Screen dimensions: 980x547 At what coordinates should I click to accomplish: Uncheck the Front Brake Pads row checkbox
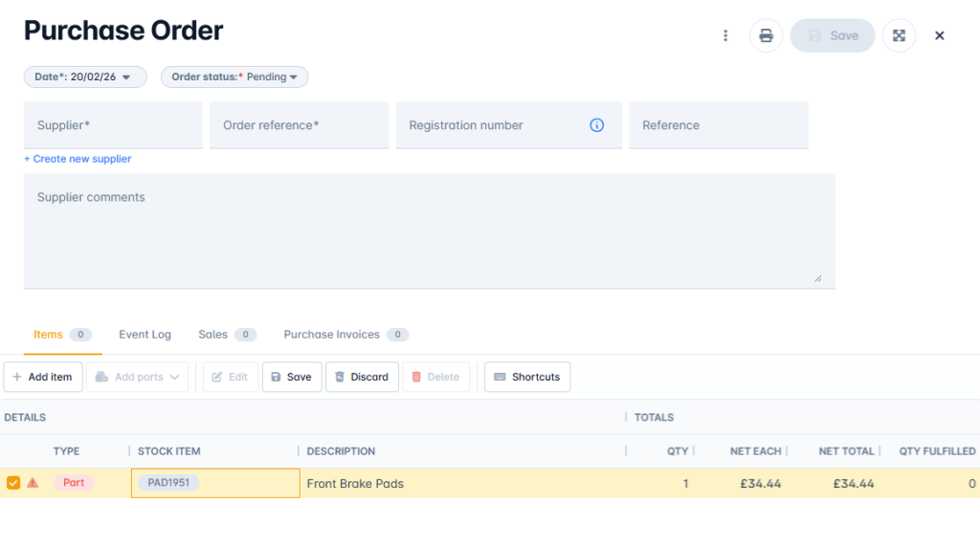point(13,483)
